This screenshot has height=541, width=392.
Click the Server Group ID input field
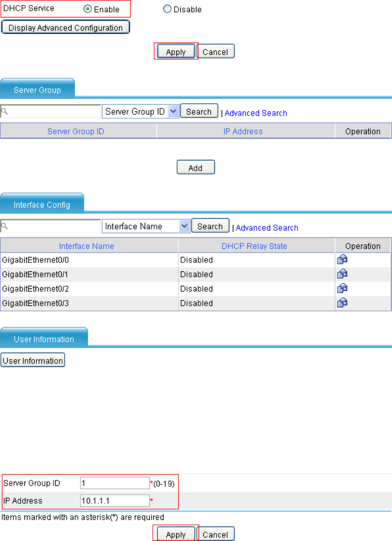click(x=115, y=483)
